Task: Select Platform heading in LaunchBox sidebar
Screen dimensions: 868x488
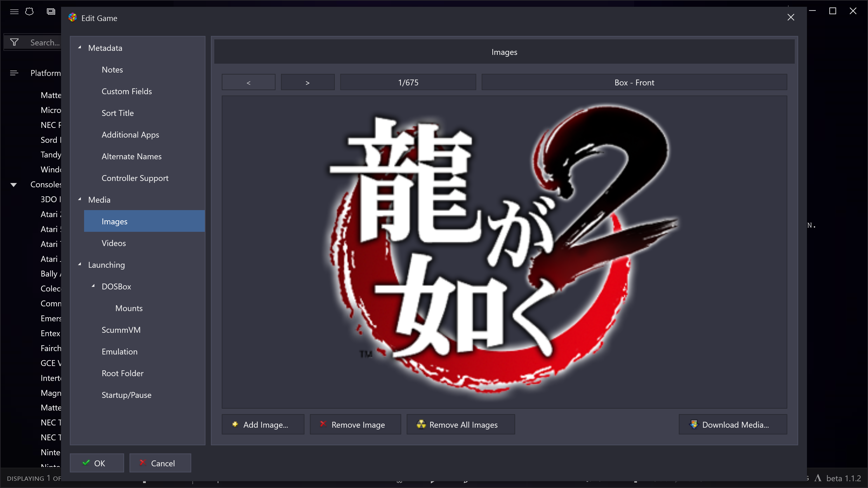Action: tap(45, 73)
